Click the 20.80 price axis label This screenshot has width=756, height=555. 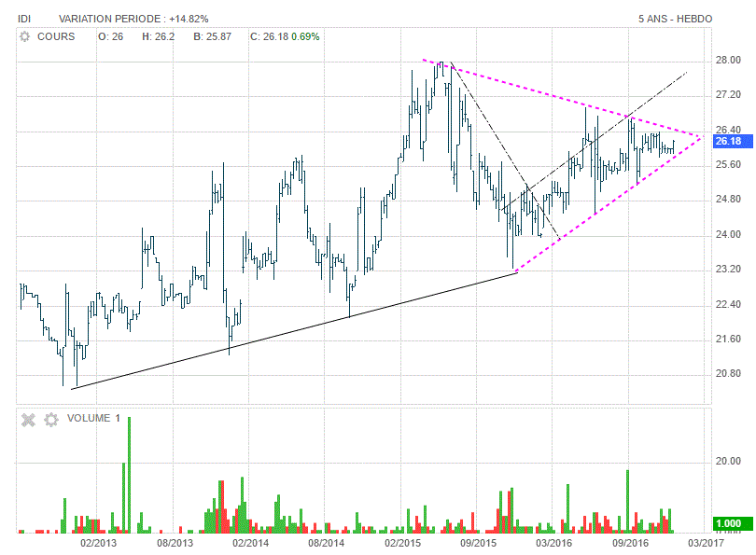tap(728, 373)
